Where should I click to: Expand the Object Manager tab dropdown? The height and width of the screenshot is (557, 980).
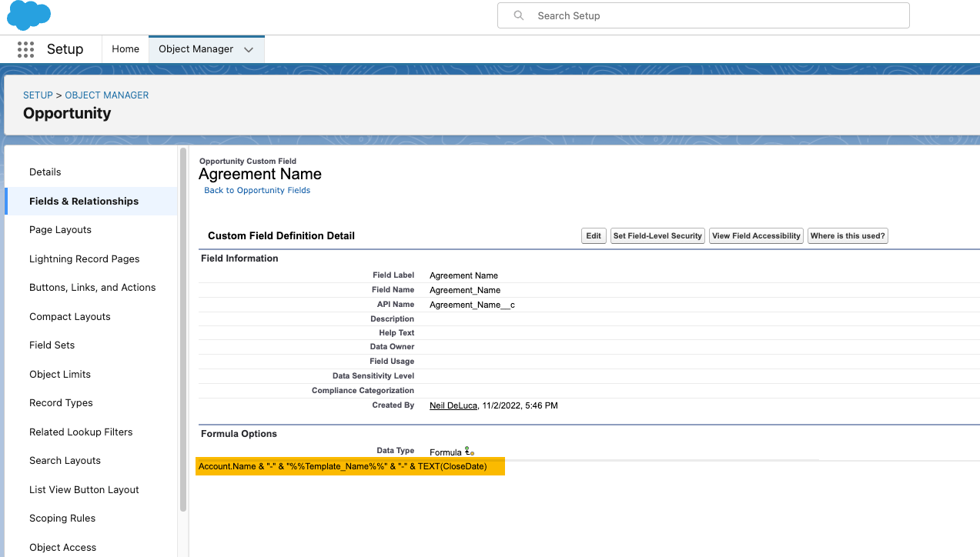pyautogui.click(x=249, y=49)
